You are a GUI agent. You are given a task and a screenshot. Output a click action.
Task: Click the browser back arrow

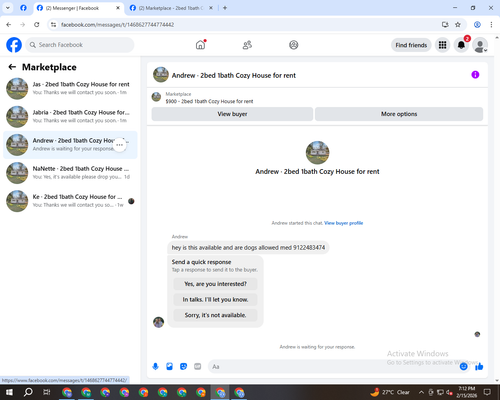click(9, 25)
